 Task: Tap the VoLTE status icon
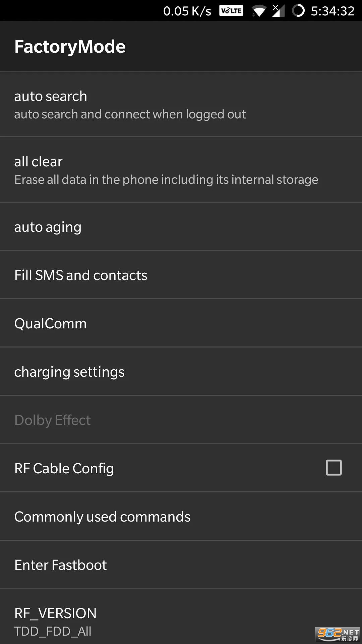[231, 11]
